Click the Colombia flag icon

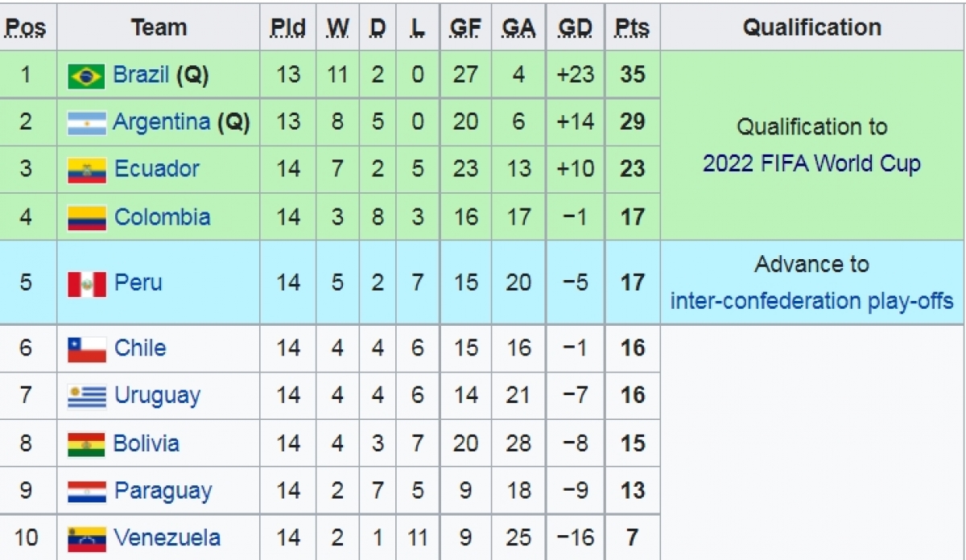point(86,217)
